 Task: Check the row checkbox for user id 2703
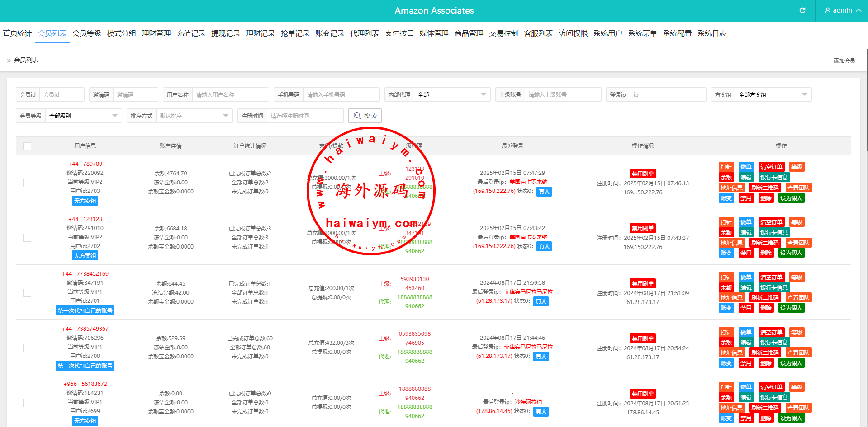[27, 183]
